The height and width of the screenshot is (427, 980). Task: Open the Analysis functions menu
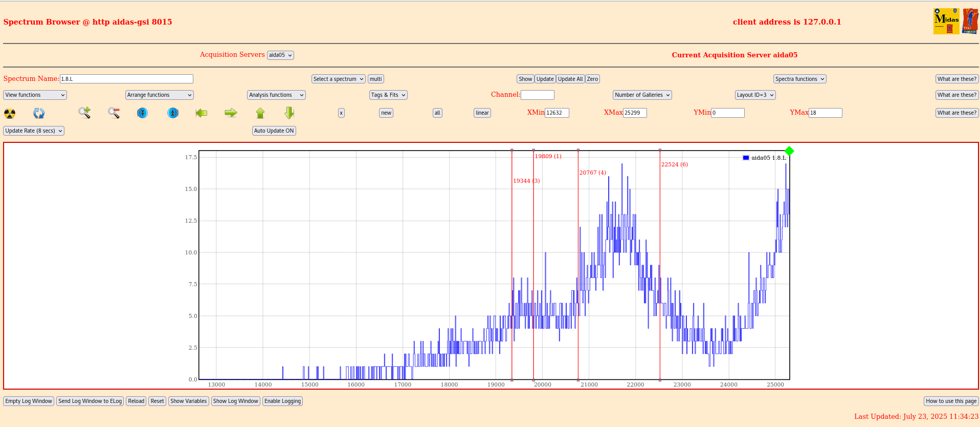coord(276,95)
